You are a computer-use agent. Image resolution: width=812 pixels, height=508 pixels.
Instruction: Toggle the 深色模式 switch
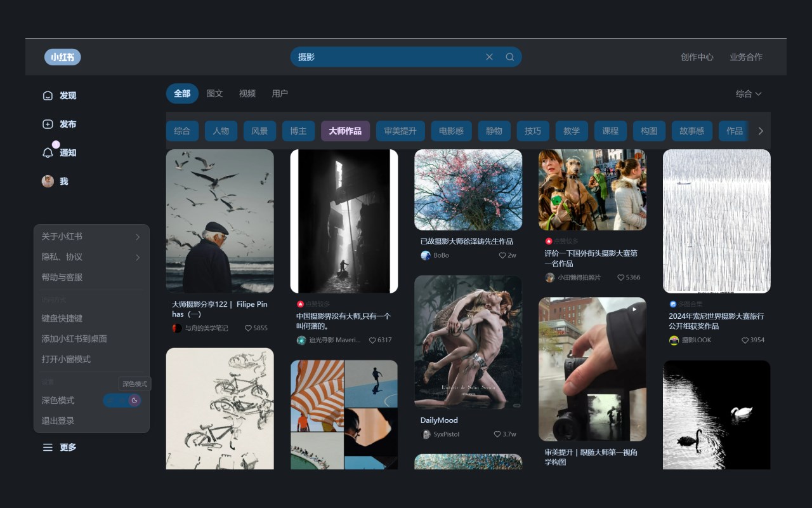point(122,400)
